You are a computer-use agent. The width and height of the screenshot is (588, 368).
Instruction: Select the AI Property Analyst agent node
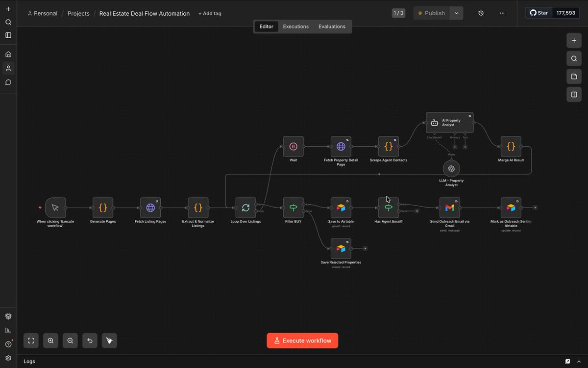click(x=450, y=123)
